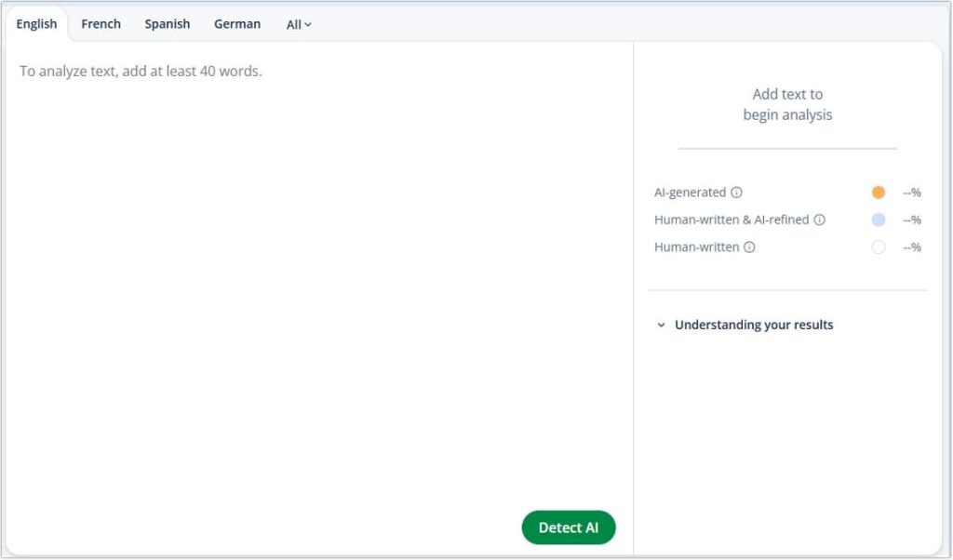Click the Detect AI button
The image size is (953, 560).
(568, 527)
